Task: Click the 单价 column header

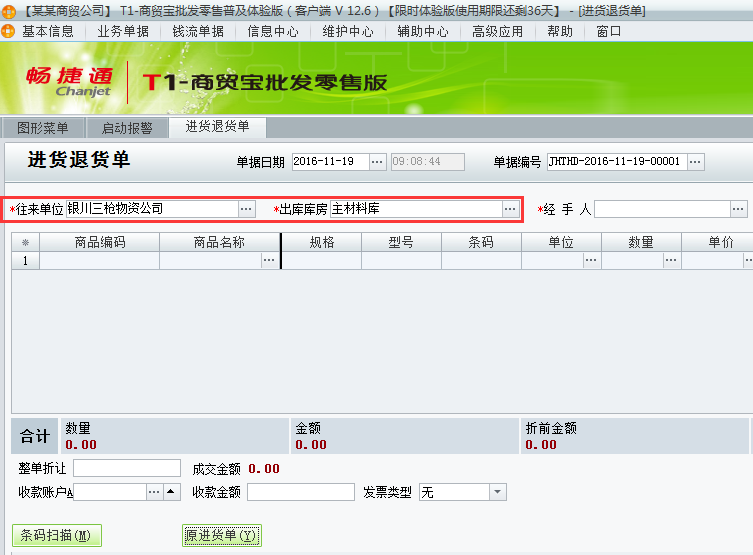Action: 717,242
